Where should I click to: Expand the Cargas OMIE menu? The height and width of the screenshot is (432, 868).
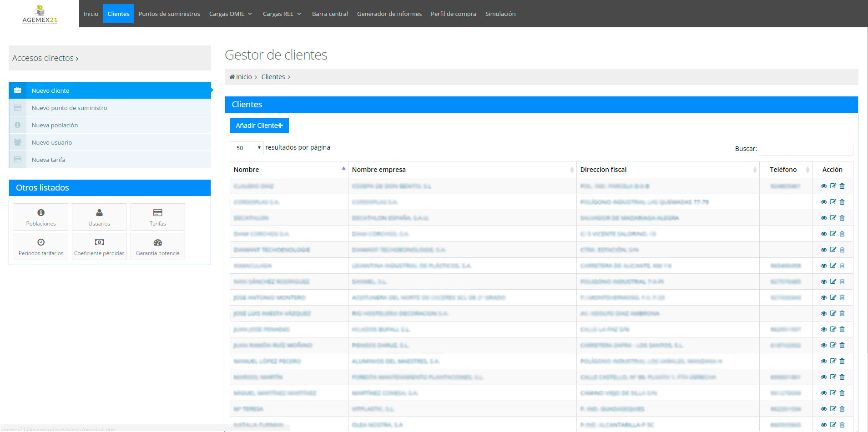coord(230,14)
